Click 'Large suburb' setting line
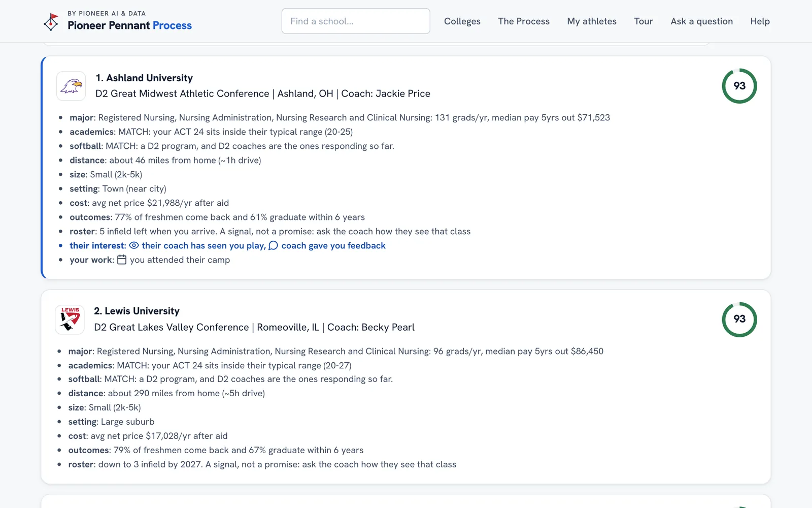Image resolution: width=812 pixels, height=508 pixels. (111, 422)
